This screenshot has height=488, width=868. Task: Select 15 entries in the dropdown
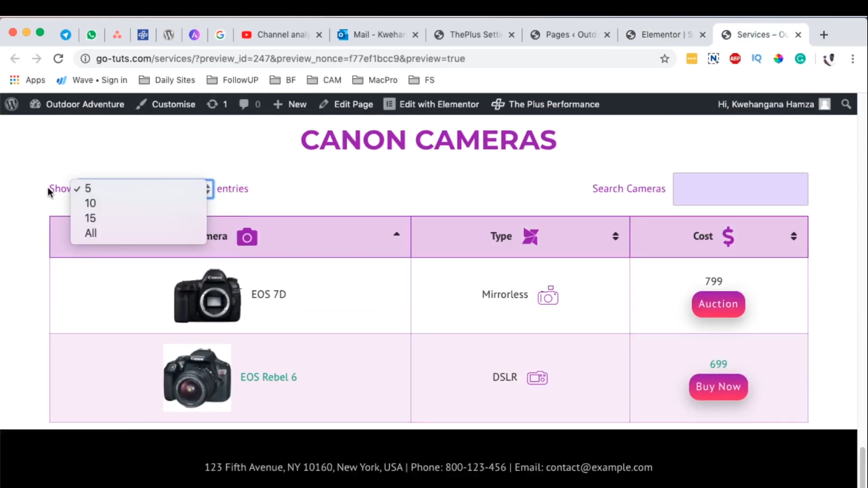point(139,218)
